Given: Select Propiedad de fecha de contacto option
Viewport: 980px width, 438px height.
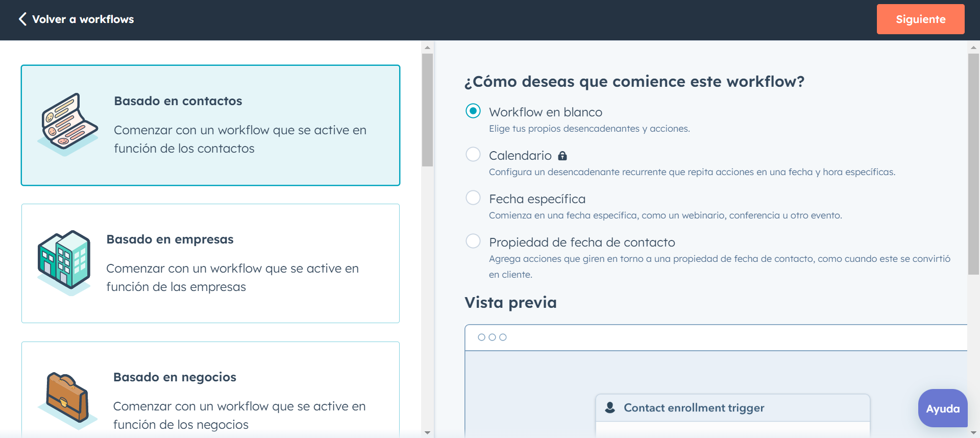Looking at the screenshot, I should pos(473,241).
